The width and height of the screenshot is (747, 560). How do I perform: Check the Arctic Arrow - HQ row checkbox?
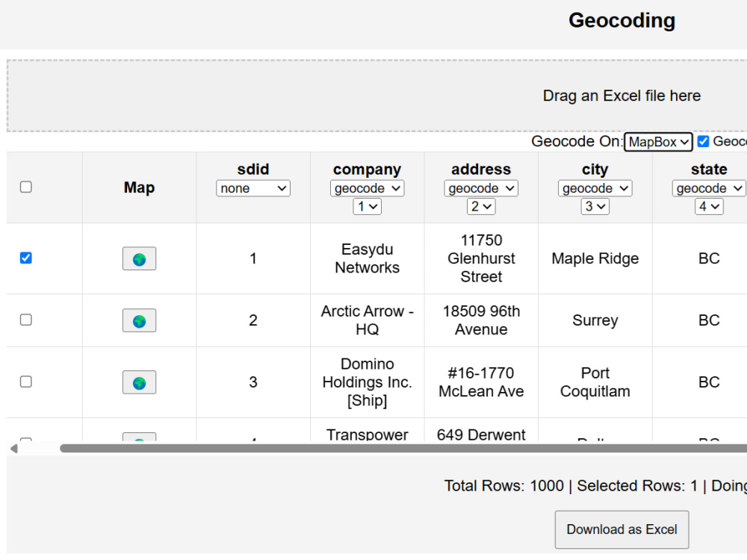[25, 320]
